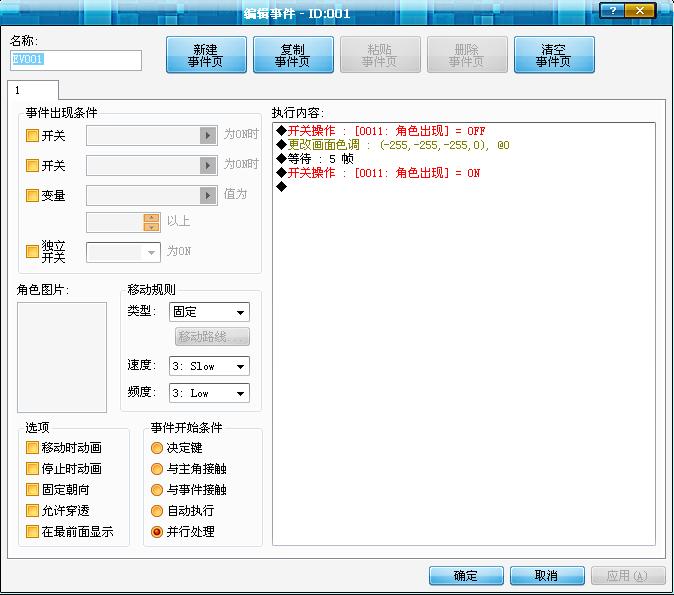This screenshot has height=595, width=674.
Task: Click the 复制事件页 button
Action: tap(293, 55)
